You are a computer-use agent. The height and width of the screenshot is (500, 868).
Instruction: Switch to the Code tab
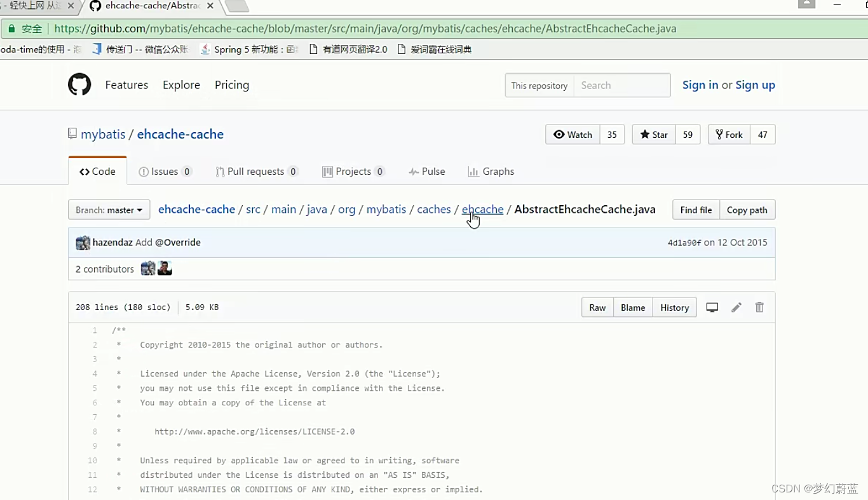[x=97, y=172]
